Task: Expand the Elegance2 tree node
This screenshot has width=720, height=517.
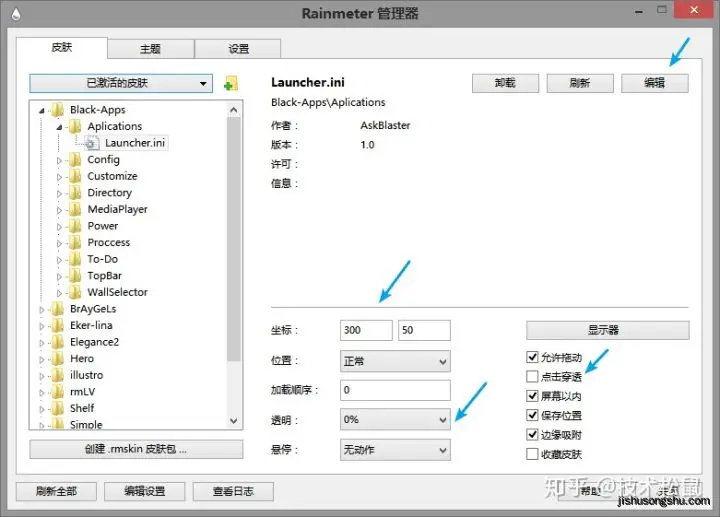Action: (42, 343)
